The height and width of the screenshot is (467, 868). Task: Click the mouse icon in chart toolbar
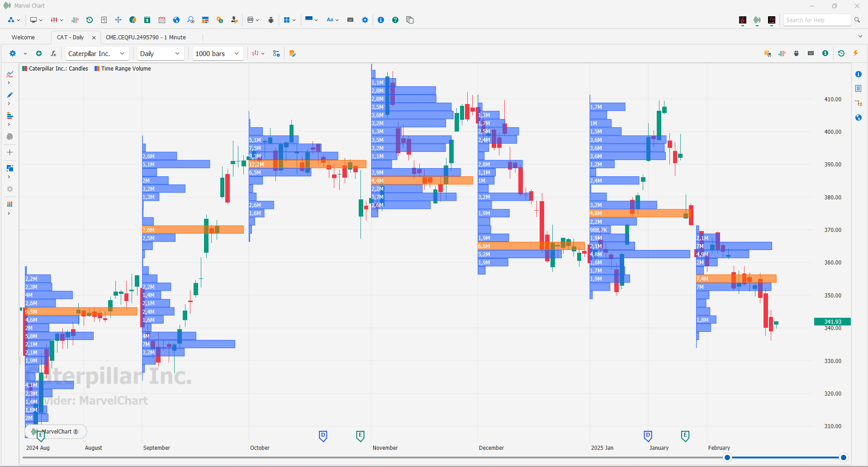797,53
